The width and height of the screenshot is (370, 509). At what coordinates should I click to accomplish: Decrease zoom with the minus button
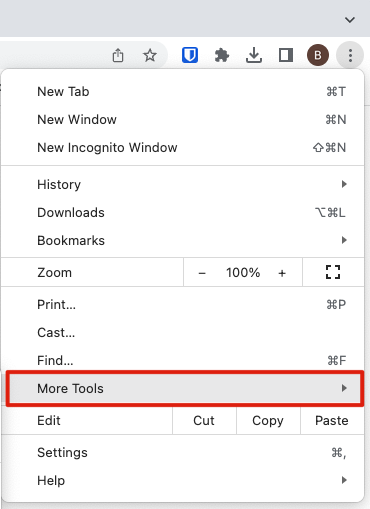tap(202, 273)
